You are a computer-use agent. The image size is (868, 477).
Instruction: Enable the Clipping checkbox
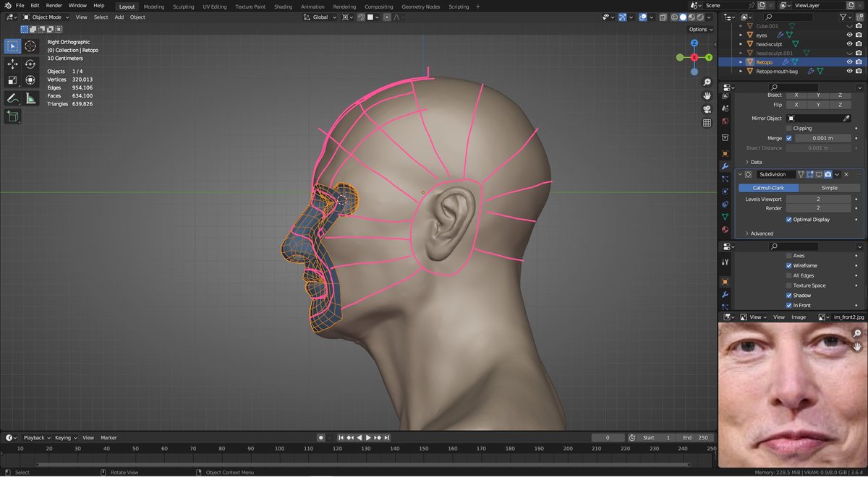(x=789, y=128)
